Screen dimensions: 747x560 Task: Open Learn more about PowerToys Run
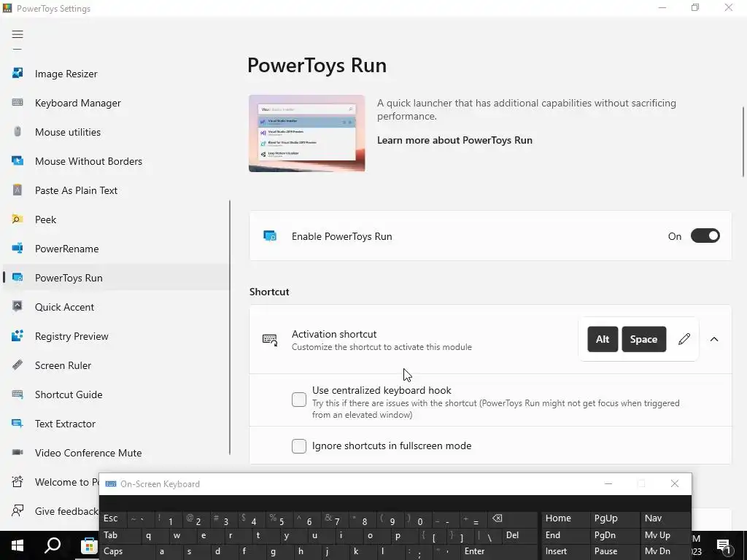click(454, 141)
